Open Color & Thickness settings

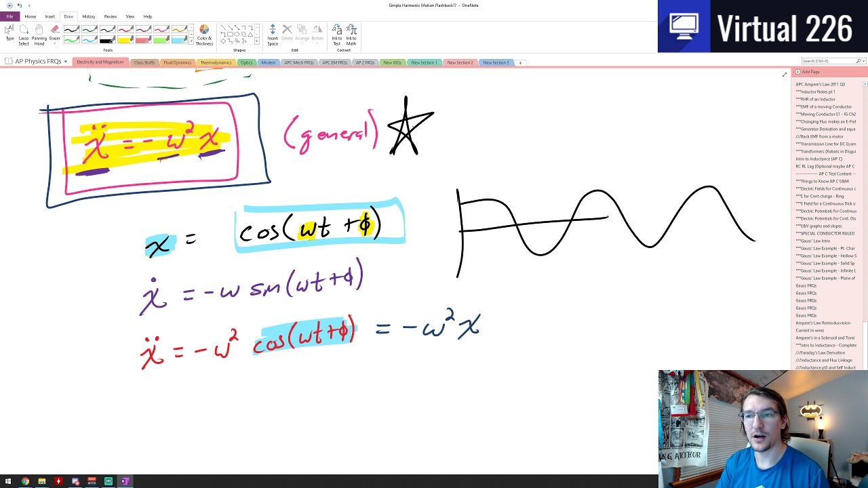tap(204, 35)
